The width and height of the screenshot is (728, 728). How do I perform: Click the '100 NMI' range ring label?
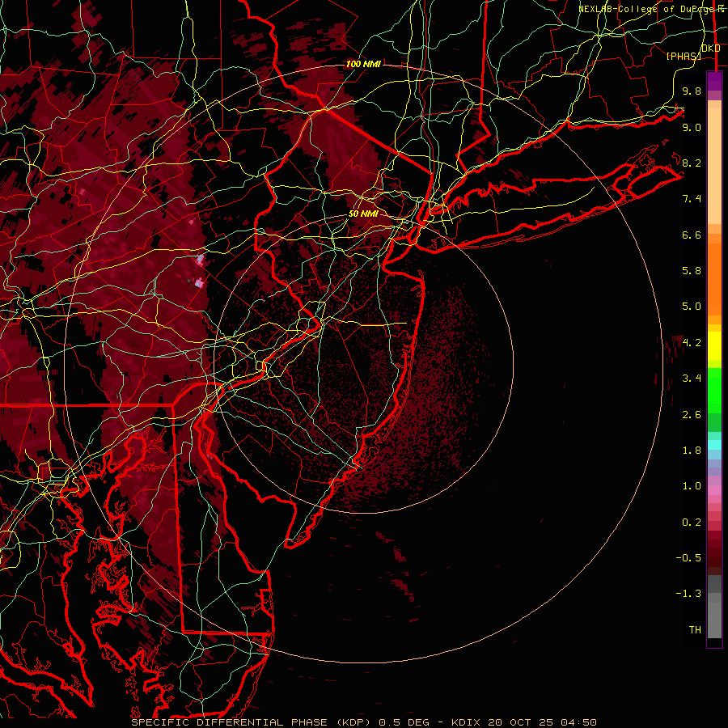363,64
